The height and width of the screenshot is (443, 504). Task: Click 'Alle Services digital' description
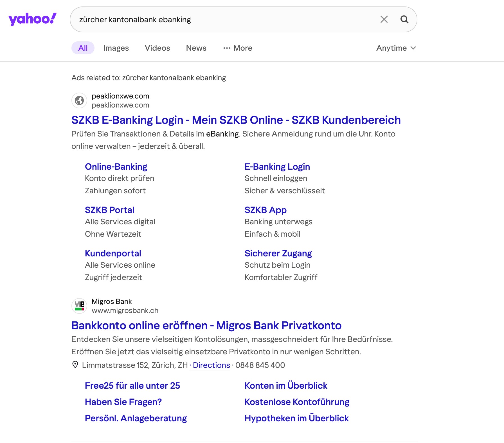(120, 222)
